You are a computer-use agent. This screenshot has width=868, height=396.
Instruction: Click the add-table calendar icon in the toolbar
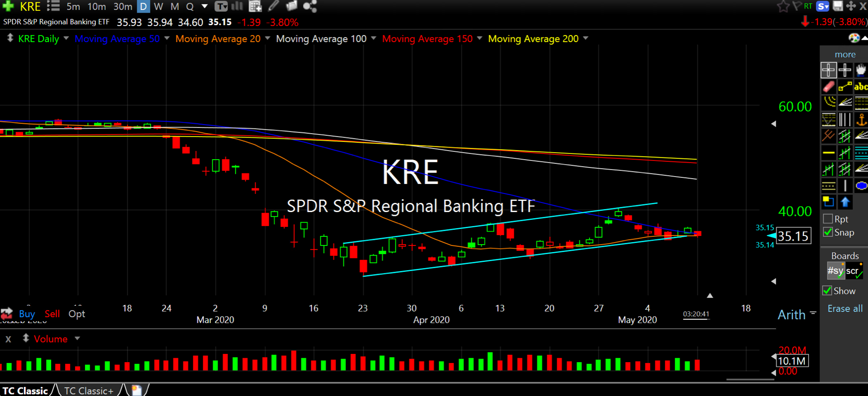255,6
